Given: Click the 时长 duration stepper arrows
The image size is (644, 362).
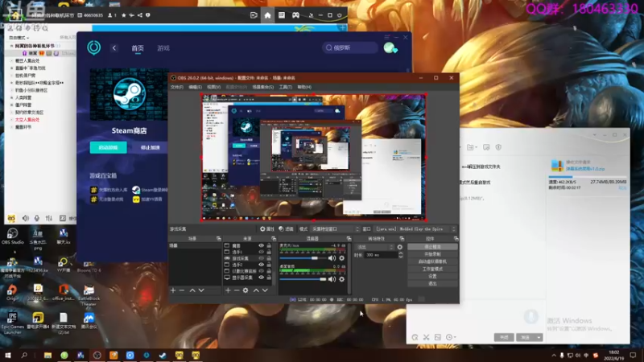Looking at the screenshot, I should [x=400, y=255].
